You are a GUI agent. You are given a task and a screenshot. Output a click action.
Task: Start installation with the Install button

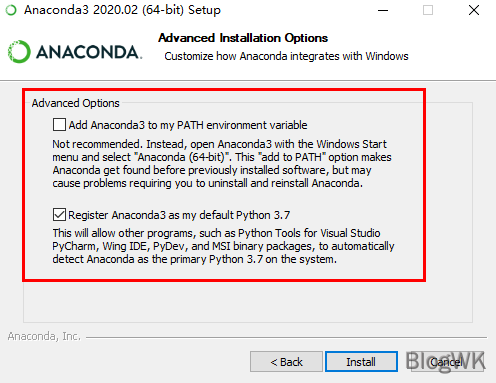click(361, 362)
